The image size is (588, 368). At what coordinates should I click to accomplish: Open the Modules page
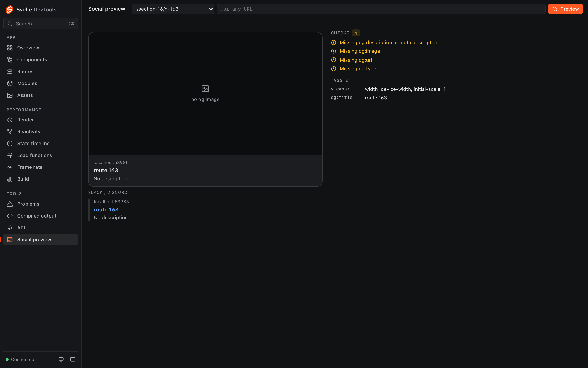(x=41, y=83)
